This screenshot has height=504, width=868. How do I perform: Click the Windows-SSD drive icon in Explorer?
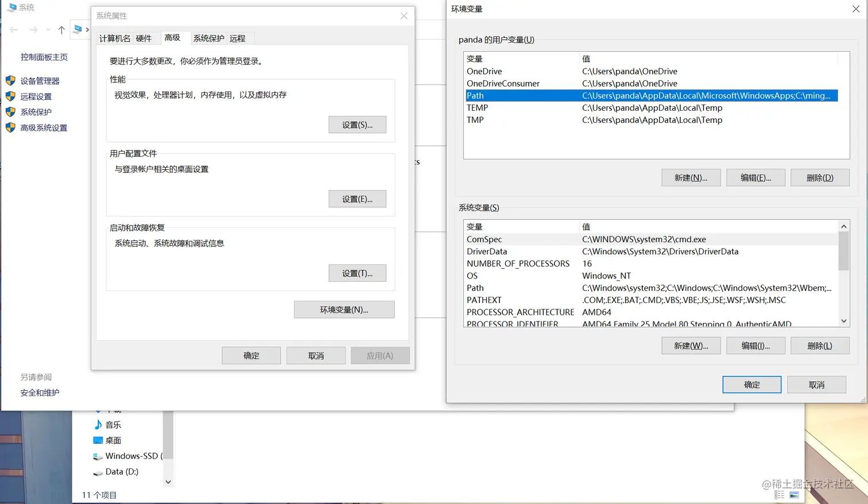pyautogui.click(x=98, y=456)
